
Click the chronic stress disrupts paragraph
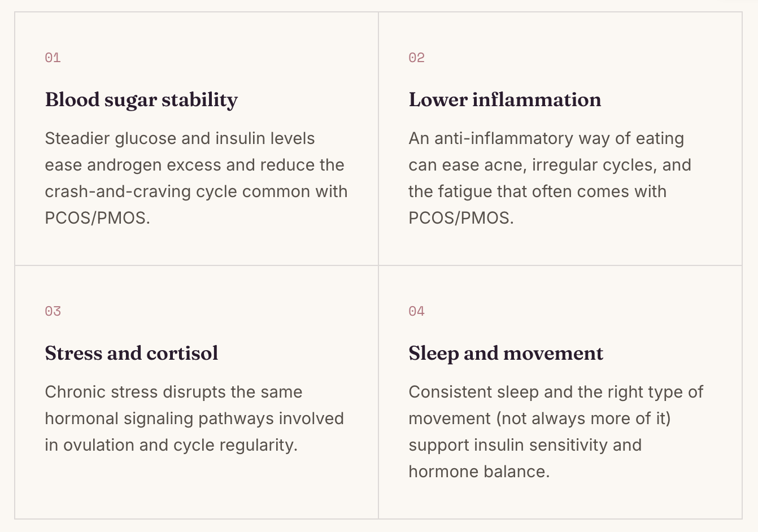tap(194, 418)
